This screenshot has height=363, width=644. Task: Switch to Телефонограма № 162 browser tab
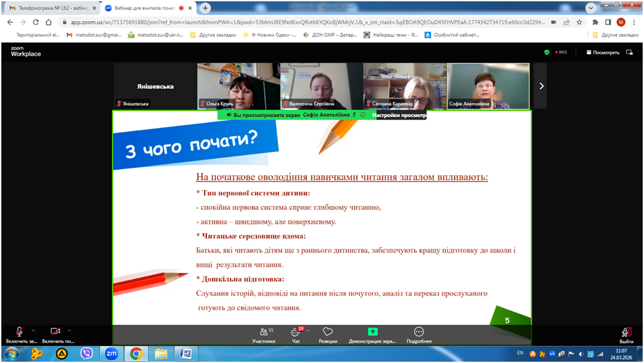[x=49, y=8]
